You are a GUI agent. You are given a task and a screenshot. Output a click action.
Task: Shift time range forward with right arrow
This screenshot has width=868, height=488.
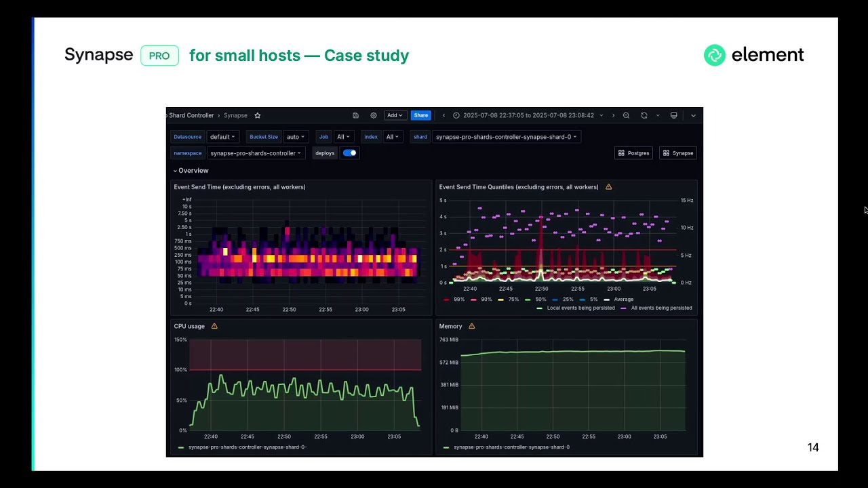613,115
